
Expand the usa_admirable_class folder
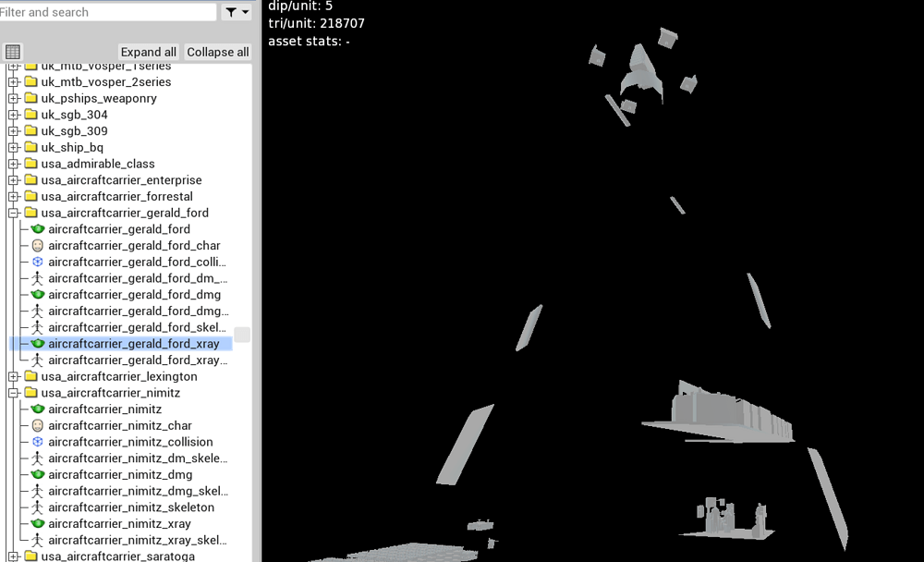pos(14,164)
